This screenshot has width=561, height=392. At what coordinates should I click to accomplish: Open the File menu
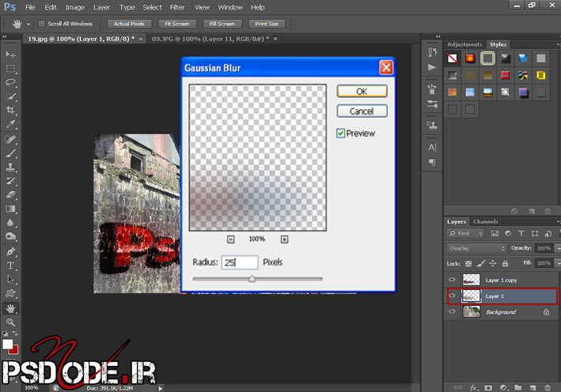[30, 7]
